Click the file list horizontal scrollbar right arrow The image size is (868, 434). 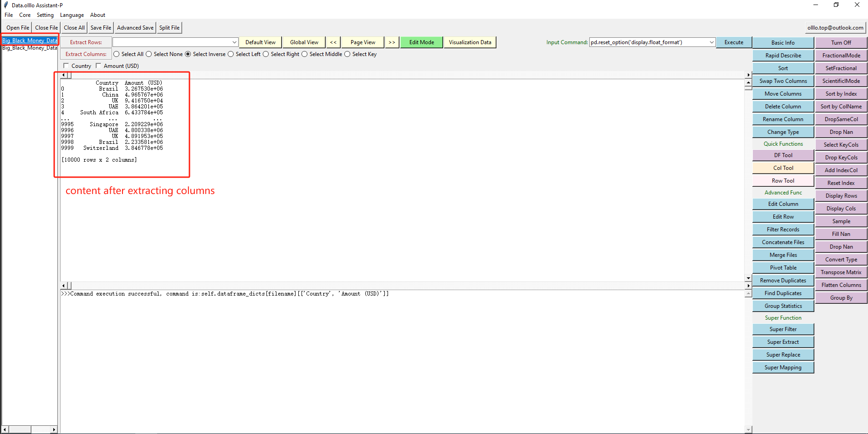pos(54,429)
